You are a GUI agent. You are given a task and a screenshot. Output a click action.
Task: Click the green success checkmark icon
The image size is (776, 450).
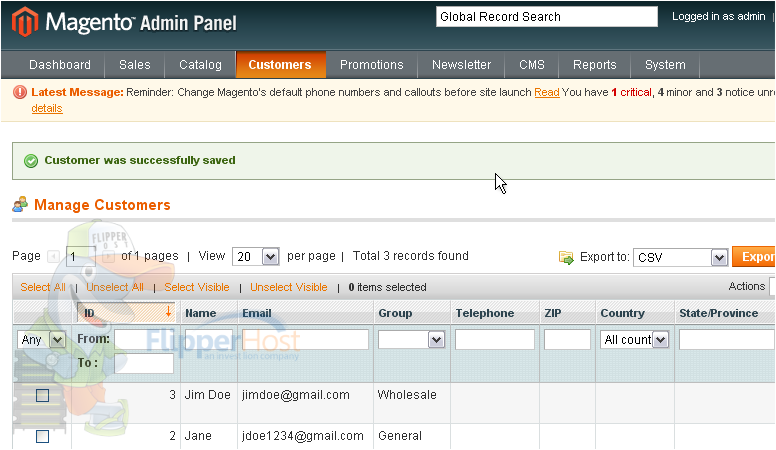[x=31, y=161]
